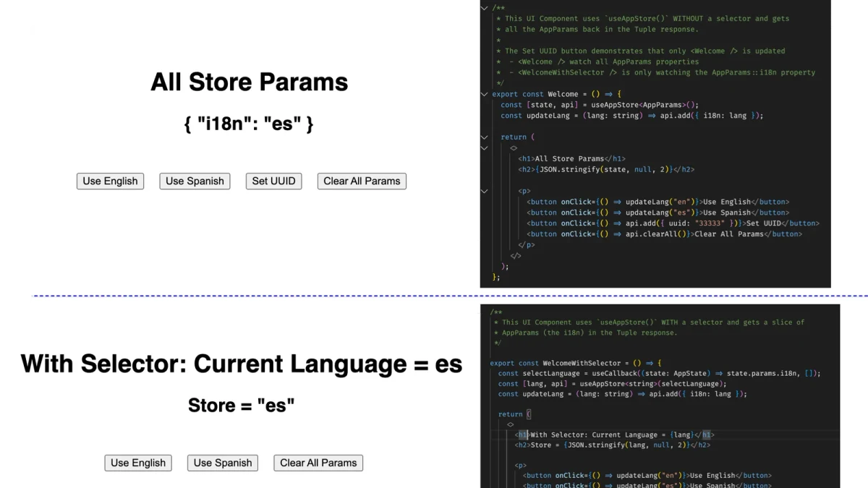This screenshot has width=868, height=488.
Task: Click the With Selector: Current Language heading
Action: pos(242,363)
